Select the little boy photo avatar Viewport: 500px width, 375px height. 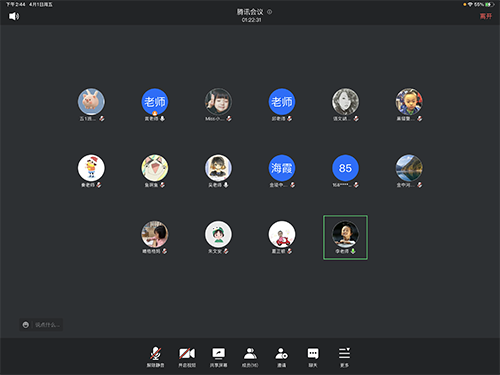(409, 101)
